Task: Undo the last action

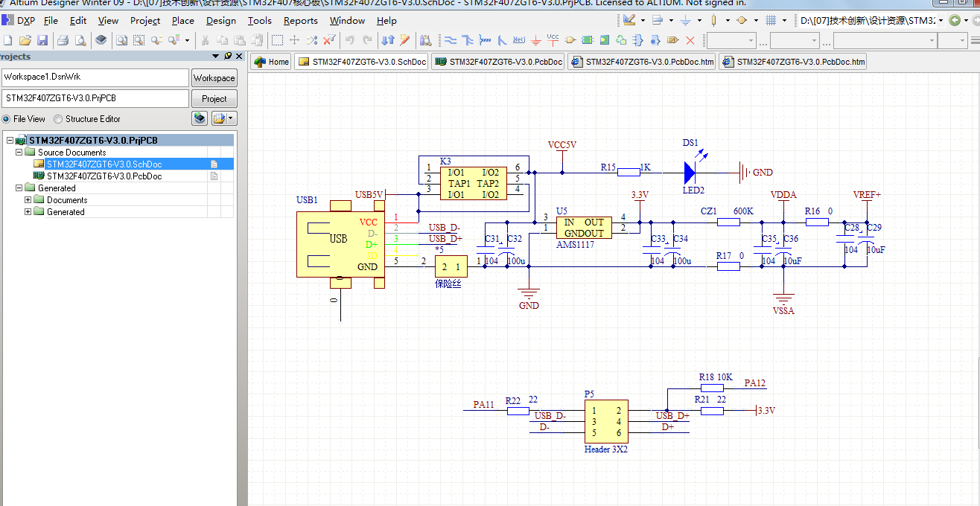Action: (349, 39)
